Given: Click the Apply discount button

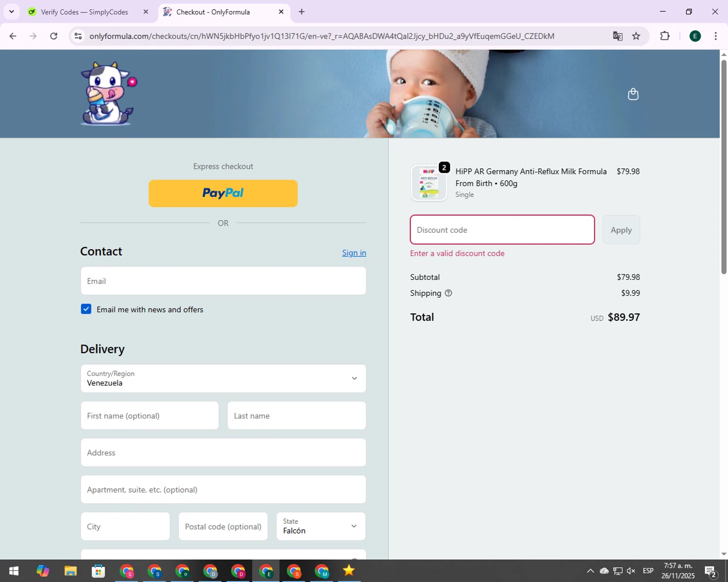Looking at the screenshot, I should pyautogui.click(x=621, y=230).
